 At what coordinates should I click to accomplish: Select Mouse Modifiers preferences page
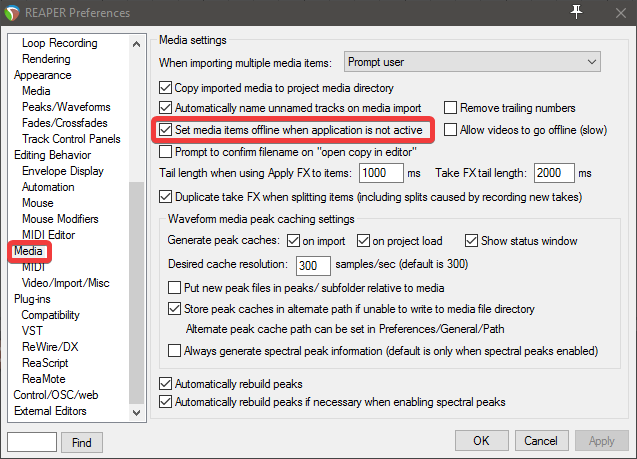tap(60, 219)
